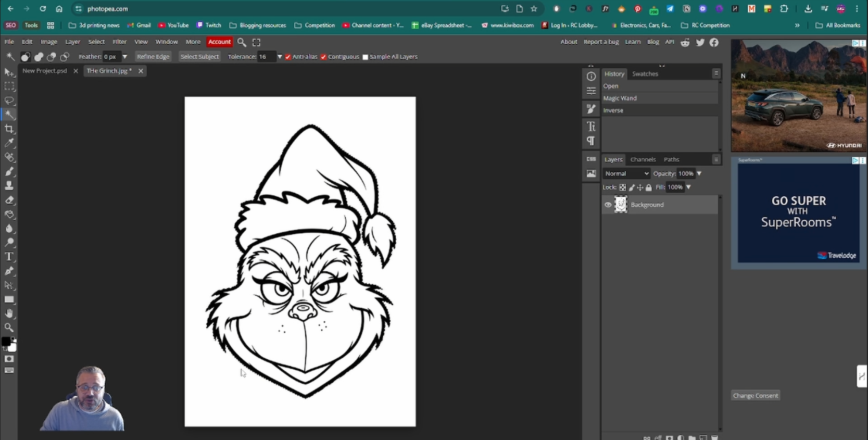Select the Lasso tool

tap(9, 100)
